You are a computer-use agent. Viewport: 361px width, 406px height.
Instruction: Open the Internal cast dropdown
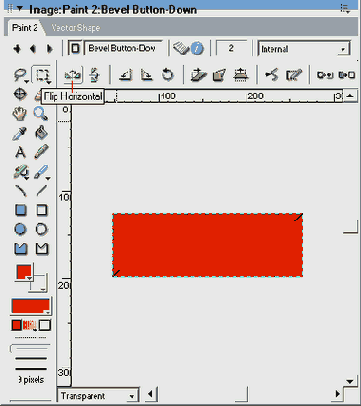pos(304,49)
